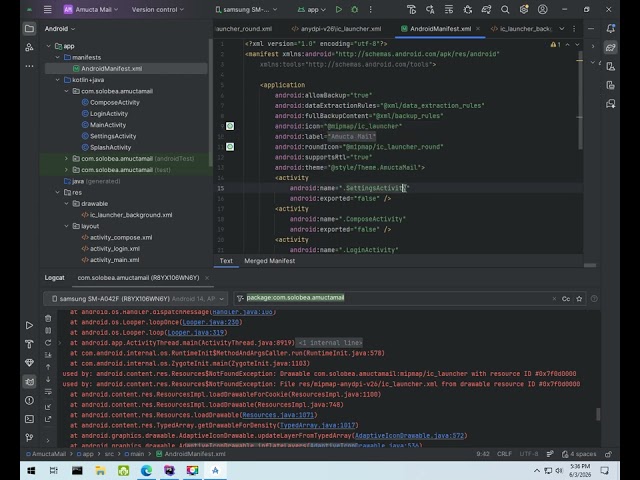Open Resources.java:1071 link
This screenshot has width=640, height=480.
coord(278,415)
